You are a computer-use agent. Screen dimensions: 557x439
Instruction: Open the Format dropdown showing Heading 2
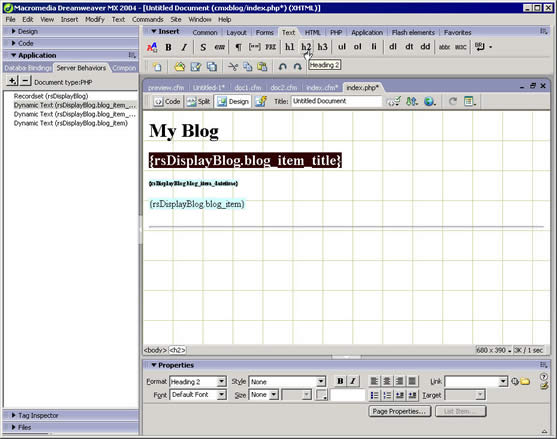[x=221, y=382]
